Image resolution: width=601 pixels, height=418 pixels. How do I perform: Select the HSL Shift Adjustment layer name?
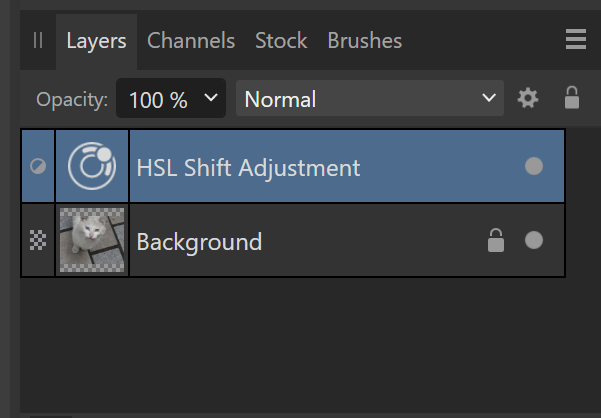tap(248, 167)
